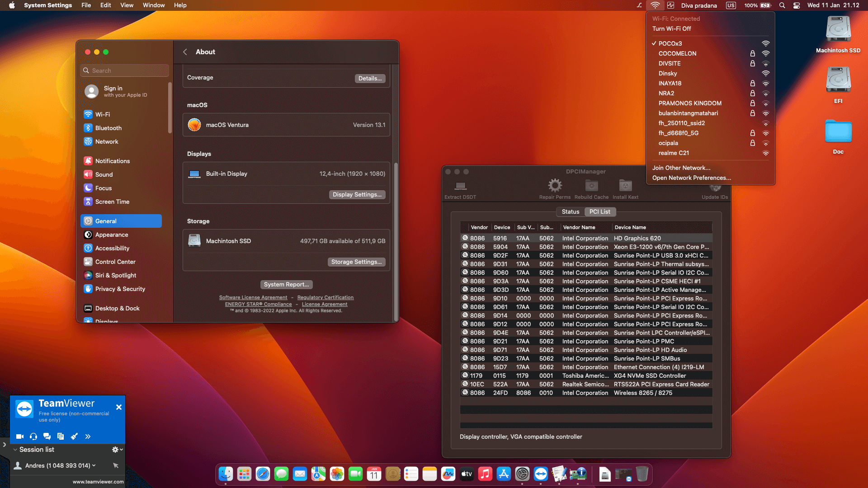Open the Session list gear dropdown

coord(117,450)
